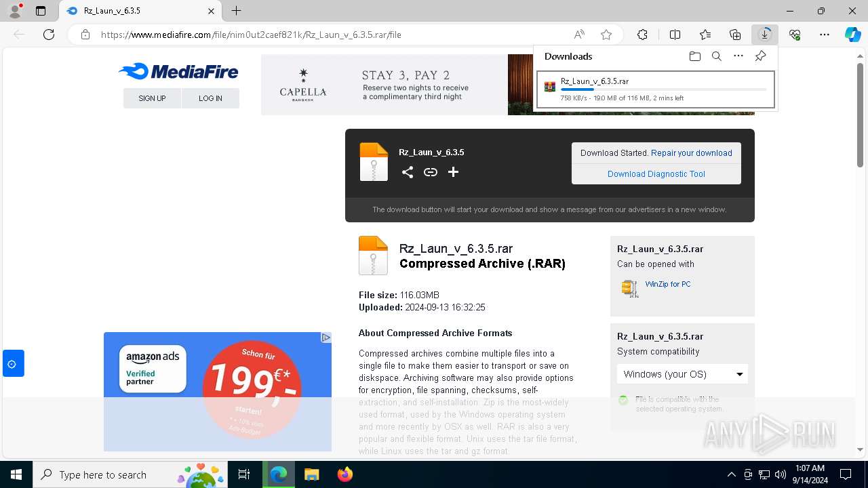Image resolution: width=868 pixels, height=488 pixels.
Task: Click the address bar URL
Action: coord(251,35)
